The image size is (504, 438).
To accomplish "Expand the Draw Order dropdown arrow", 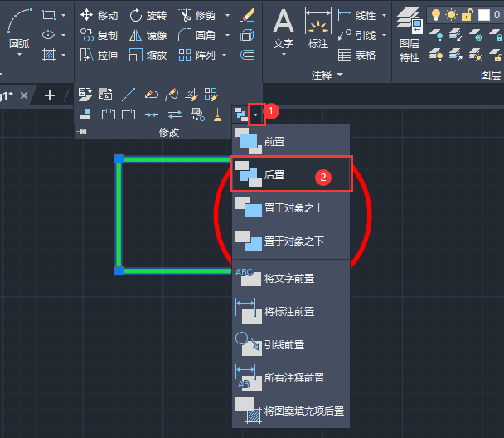I will point(256,114).
